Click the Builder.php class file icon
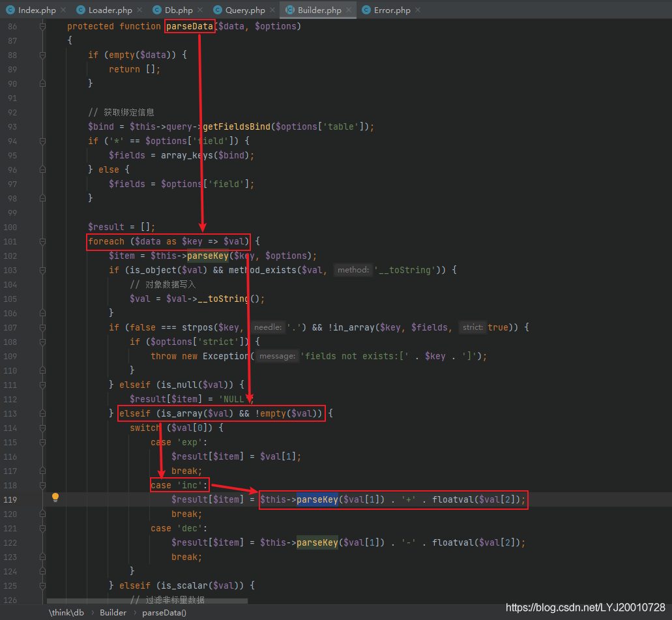Image resolution: width=672 pixels, height=620 pixels. (290, 10)
